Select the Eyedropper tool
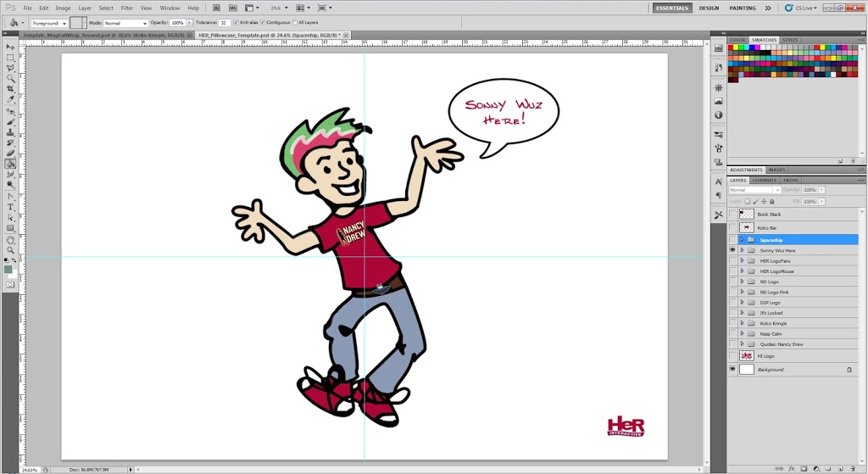868x474 pixels. pyautogui.click(x=10, y=100)
